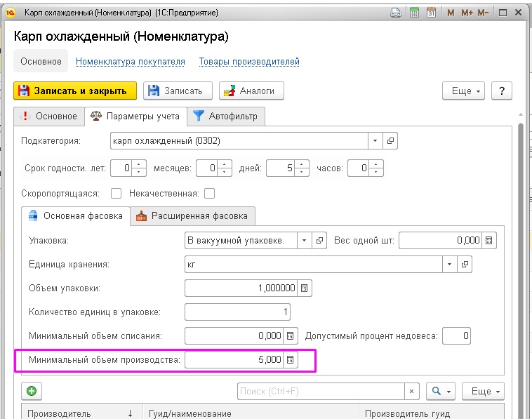Screen dimensions: 532x419
Task: Select the Параметры учета tab
Action: coord(135,117)
